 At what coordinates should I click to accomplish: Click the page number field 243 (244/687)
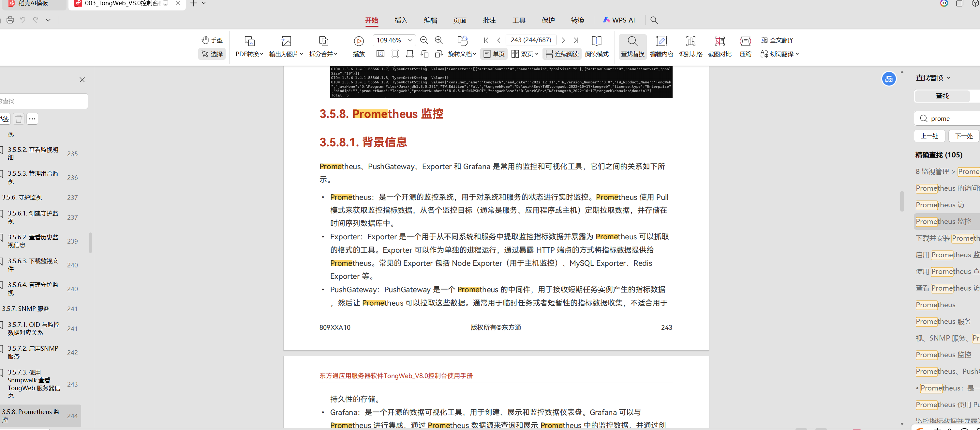[x=531, y=40]
